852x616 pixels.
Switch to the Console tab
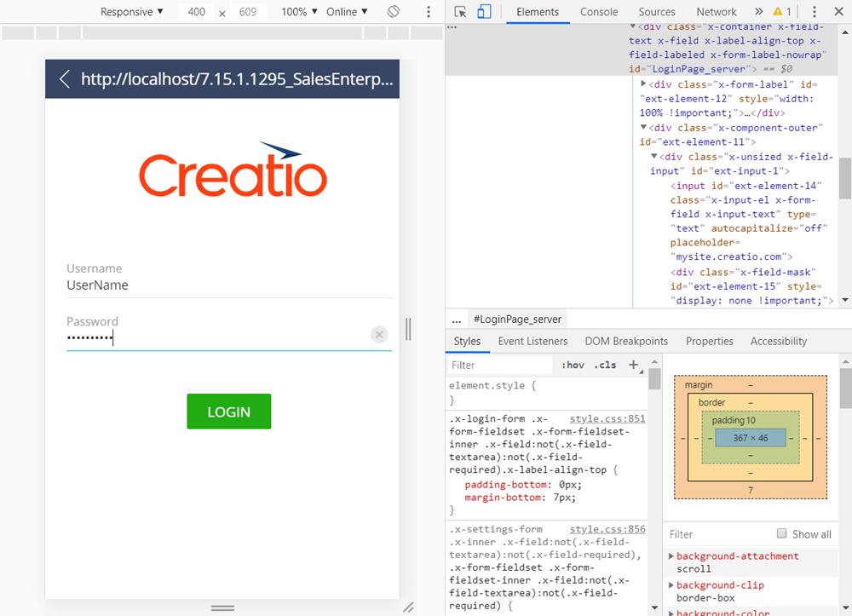coord(599,11)
